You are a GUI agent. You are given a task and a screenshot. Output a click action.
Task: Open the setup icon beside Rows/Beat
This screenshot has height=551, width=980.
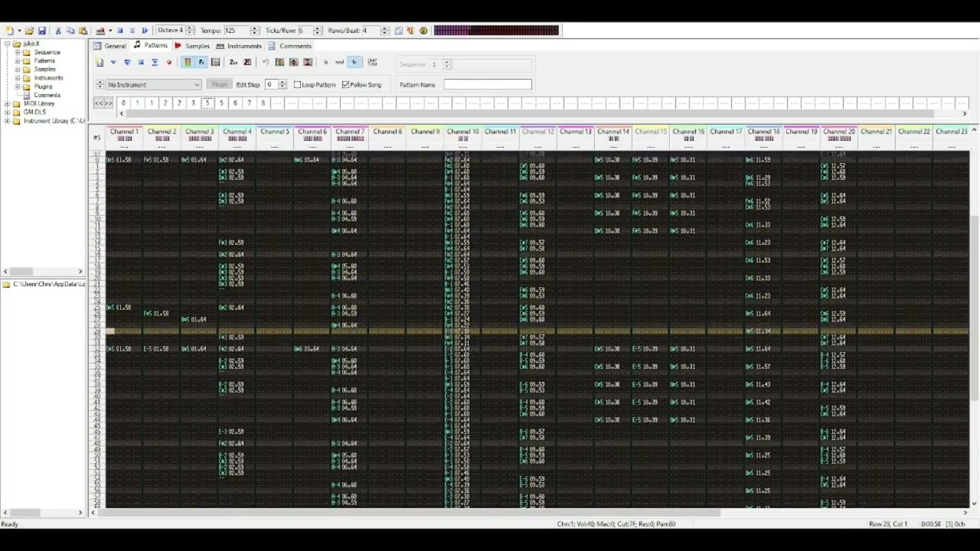399,31
